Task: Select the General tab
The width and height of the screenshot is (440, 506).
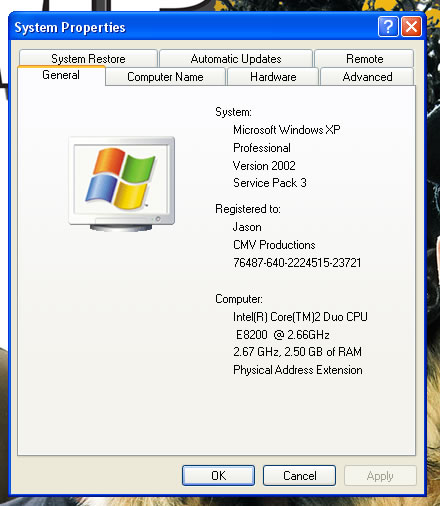Action: pyautogui.click(x=61, y=75)
